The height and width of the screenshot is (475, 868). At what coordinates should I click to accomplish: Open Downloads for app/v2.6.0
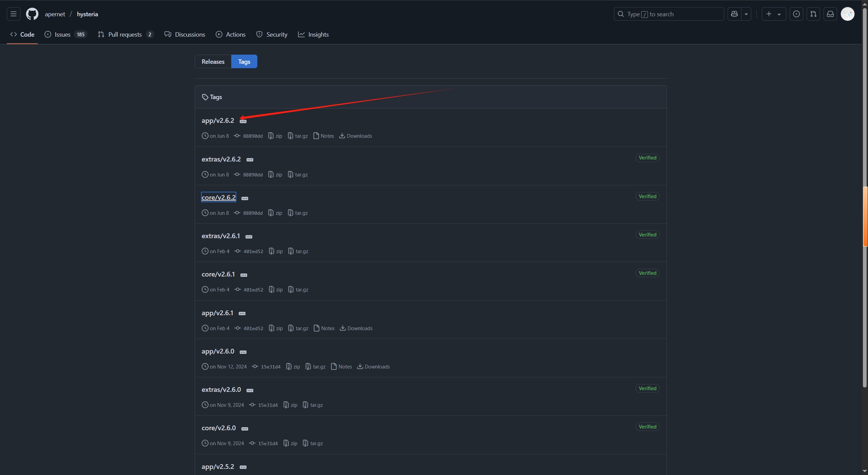pos(373,366)
